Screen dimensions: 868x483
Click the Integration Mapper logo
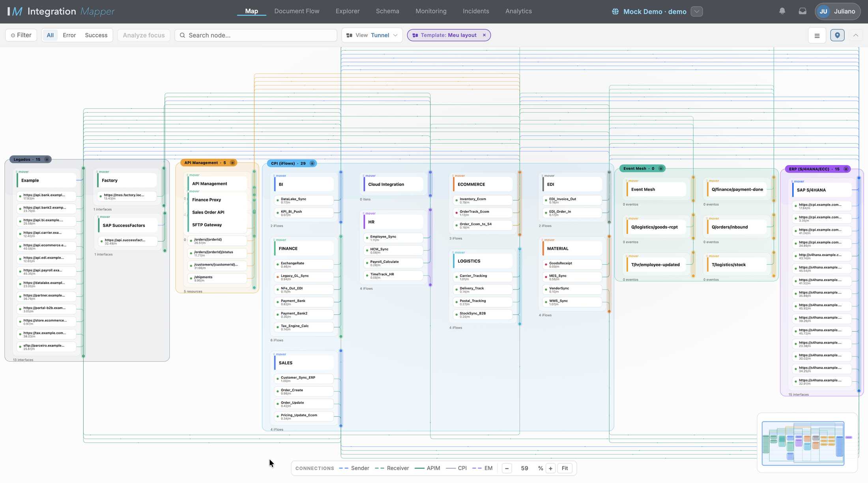61,11
